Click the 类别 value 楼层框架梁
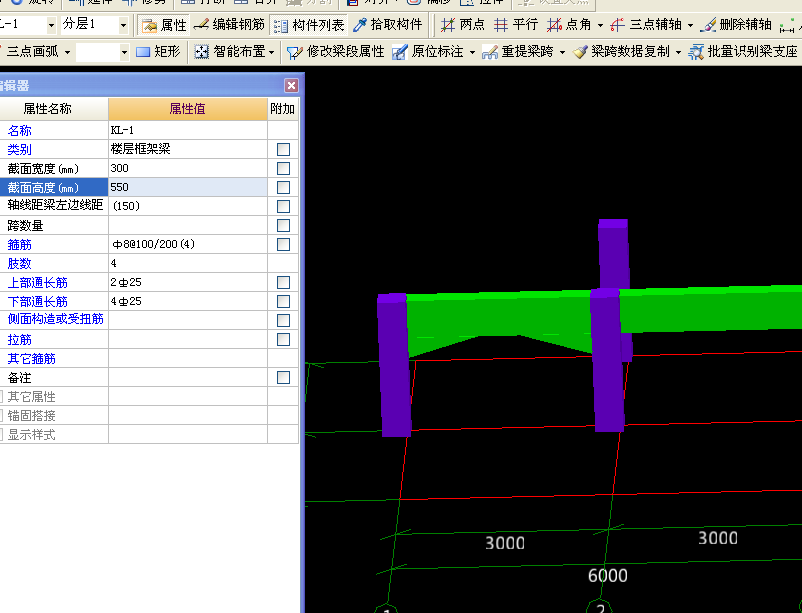The height and width of the screenshot is (613, 802). (x=188, y=149)
